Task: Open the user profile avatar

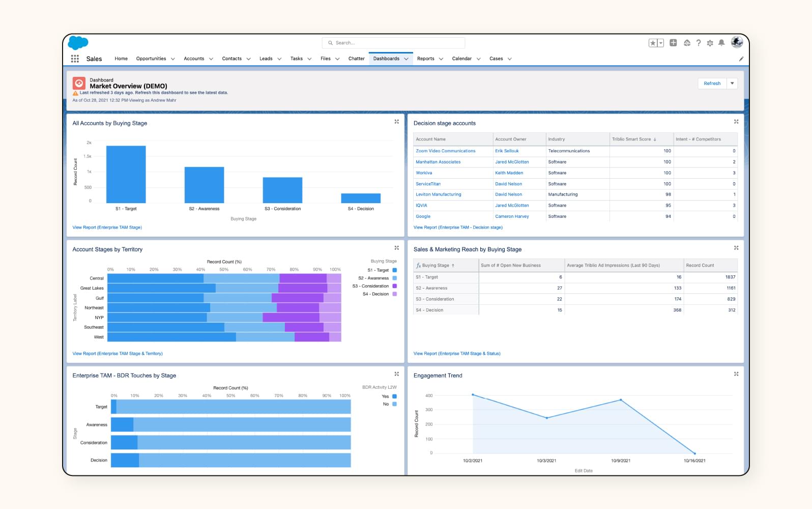Action: 737,42
